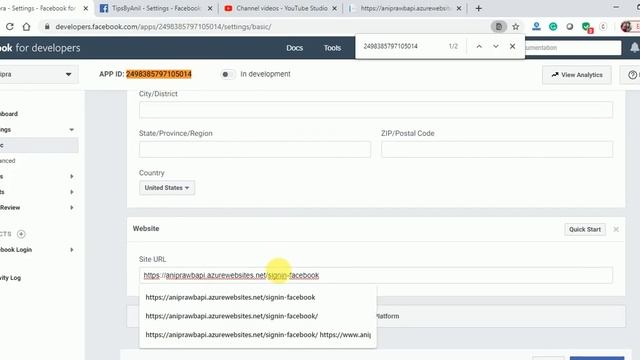Click the green shield extension icon
The width and height of the screenshot is (640, 360).
[586, 27]
